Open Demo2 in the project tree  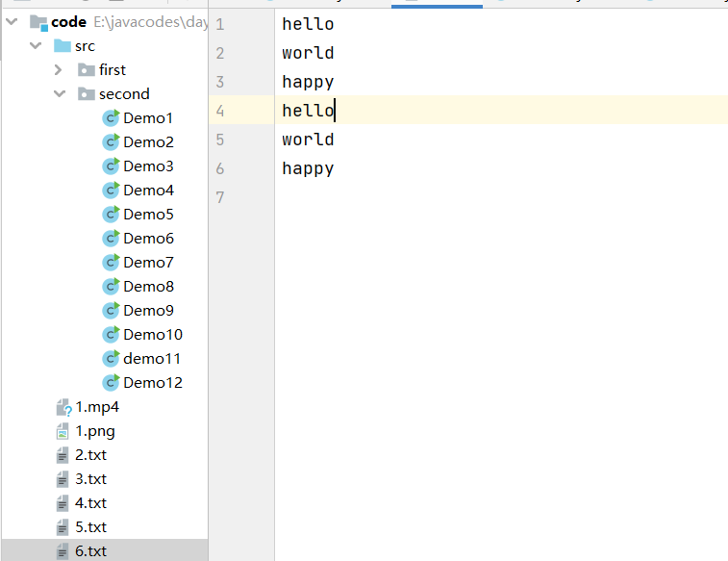pyautogui.click(x=148, y=142)
